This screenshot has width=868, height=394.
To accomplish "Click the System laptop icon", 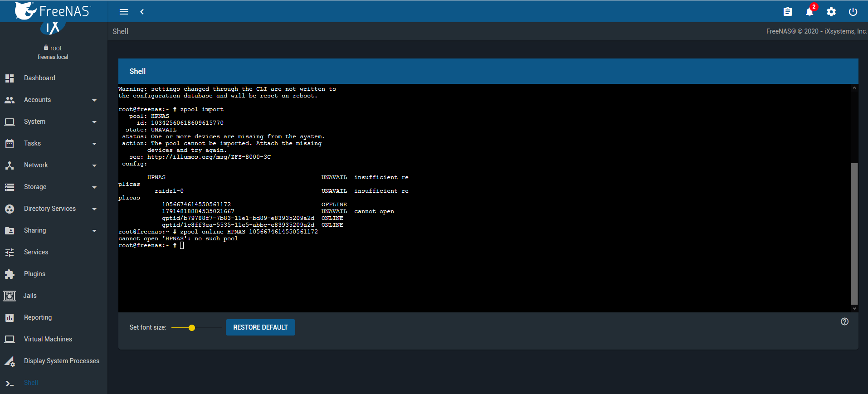I will coord(10,122).
